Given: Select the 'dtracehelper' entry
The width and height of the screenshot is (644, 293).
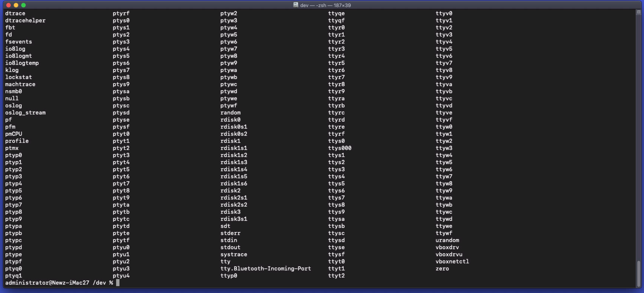Looking at the screenshot, I should point(25,20).
